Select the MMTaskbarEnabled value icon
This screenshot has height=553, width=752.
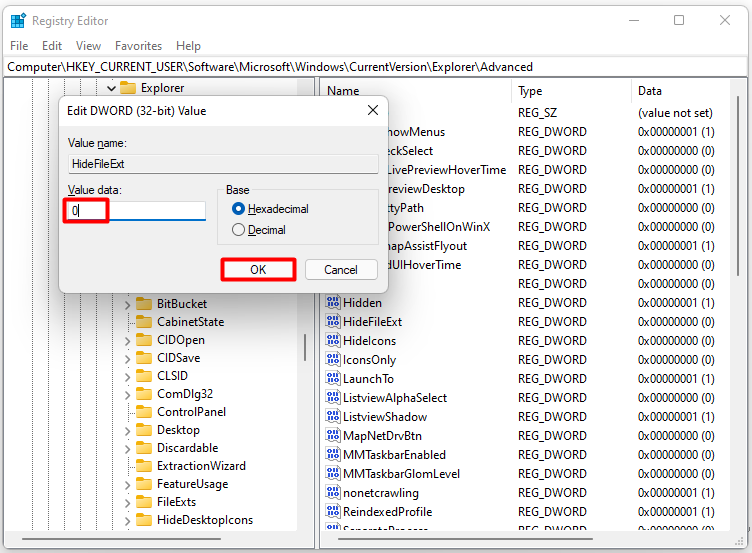click(333, 454)
